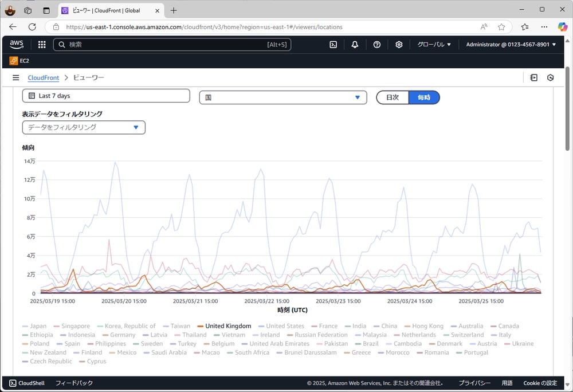Screen dimensions: 573x392
Task: Click the site lock info icon
Action: click(x=56, y=27)
